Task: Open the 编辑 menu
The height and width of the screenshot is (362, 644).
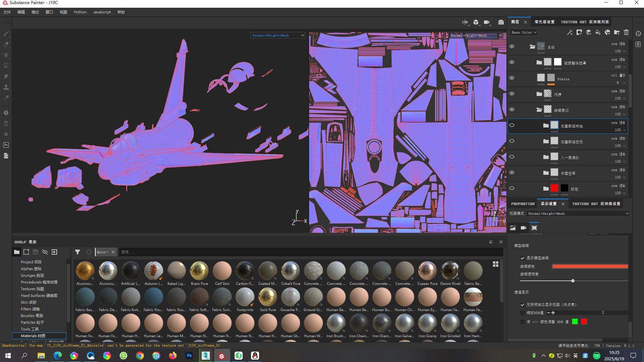Action: tap(21, 12)
